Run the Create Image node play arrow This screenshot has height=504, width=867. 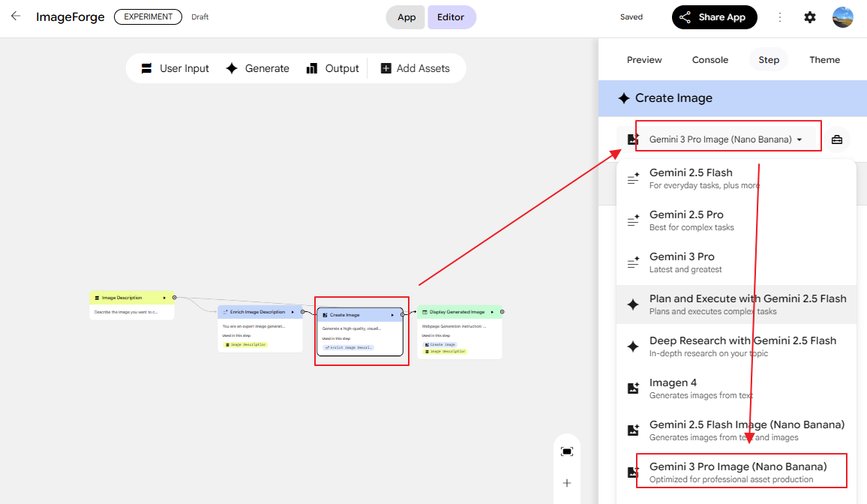(392, 315)
